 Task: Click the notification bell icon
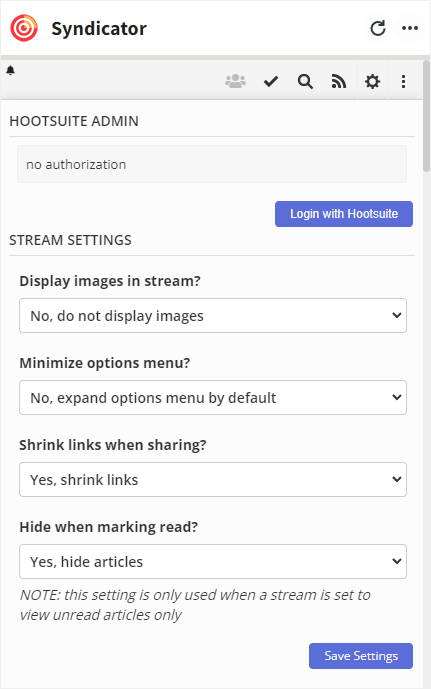pos(11,70)
